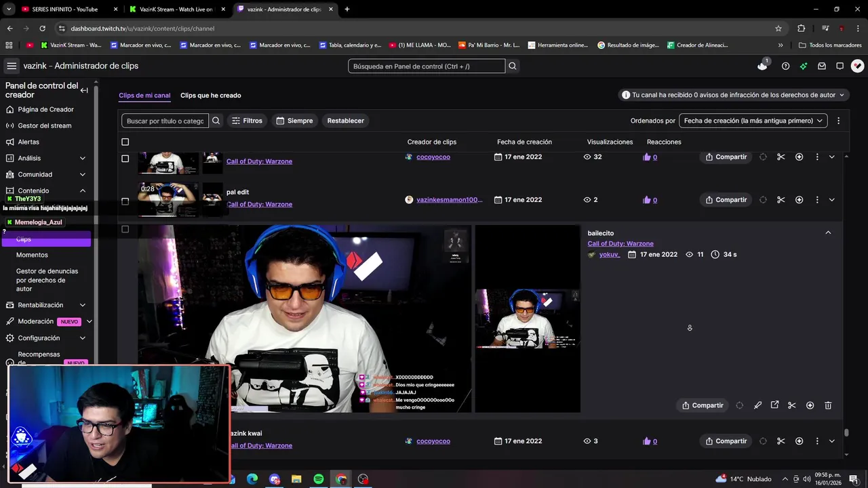Image resolution: width=868 pixels, height=488 pixels.
Task: Search clips with the magnifier button
Action: [216, 121]
